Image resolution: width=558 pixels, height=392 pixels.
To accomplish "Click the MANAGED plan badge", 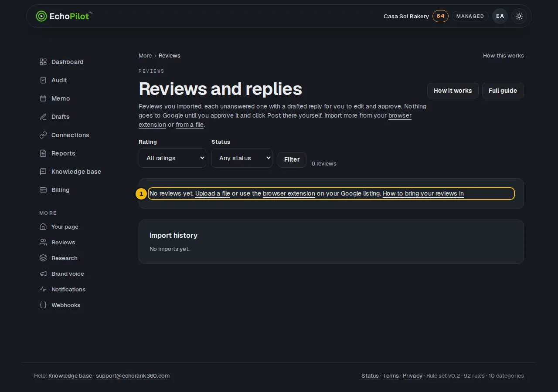I will [x=470, y=16].
